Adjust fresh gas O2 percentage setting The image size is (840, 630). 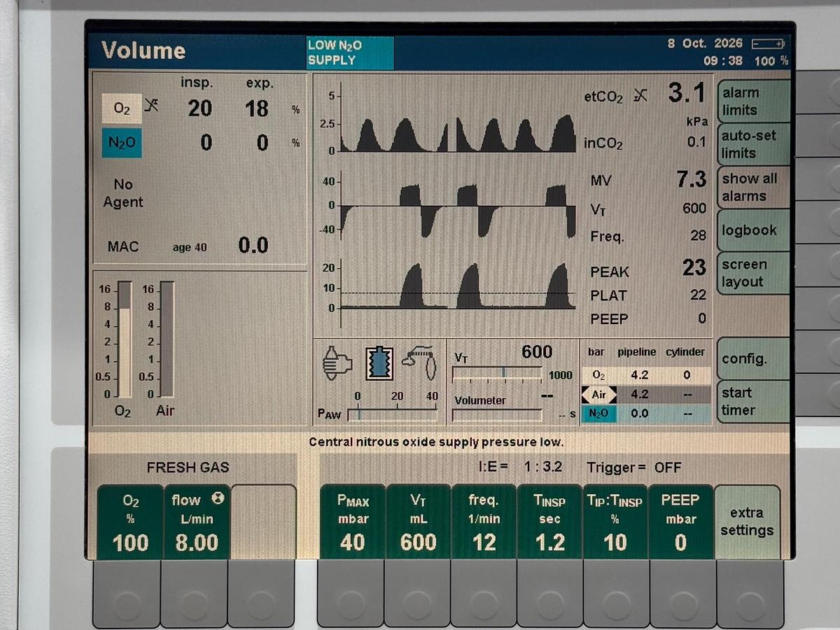(130, 522)
